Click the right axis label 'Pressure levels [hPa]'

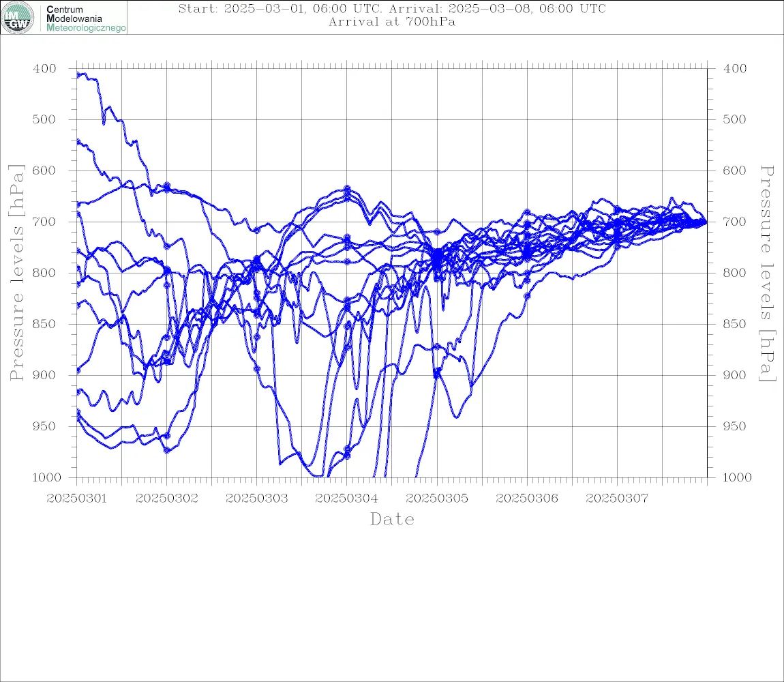(767, 273)
